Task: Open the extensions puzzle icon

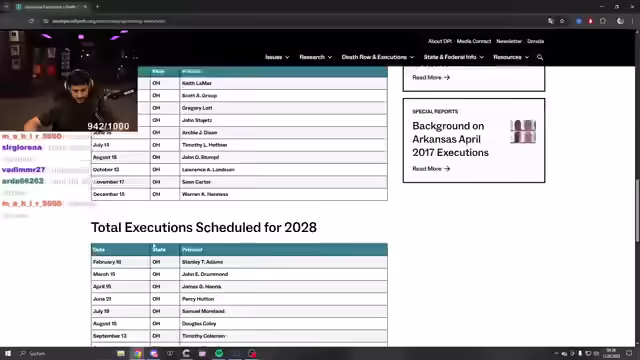Action: 603,21
